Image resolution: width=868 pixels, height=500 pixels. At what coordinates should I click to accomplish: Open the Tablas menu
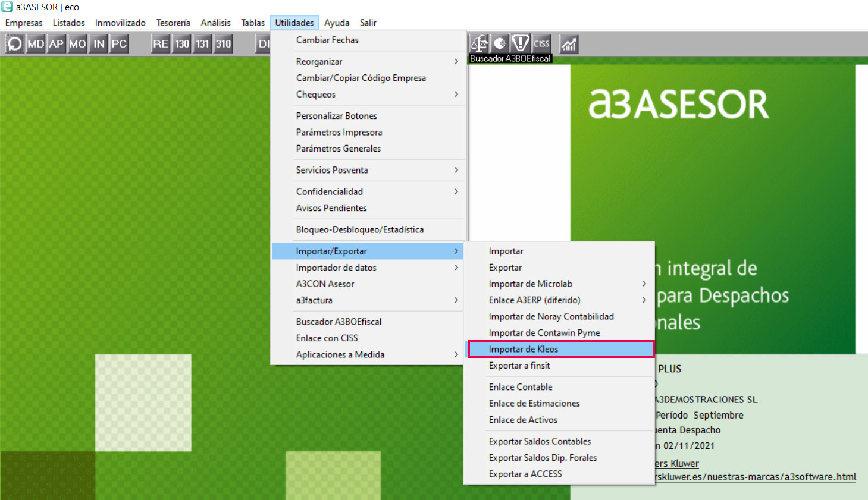pos(253,23)
